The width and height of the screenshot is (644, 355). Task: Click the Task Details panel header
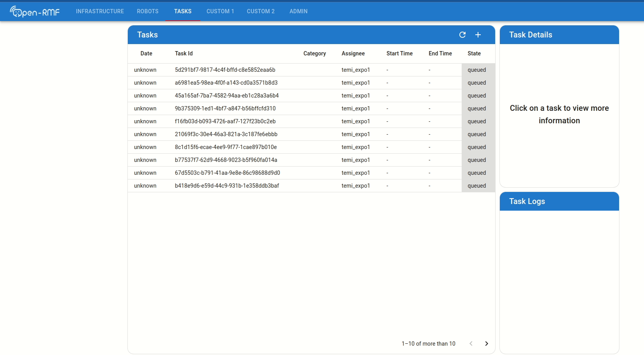(x=559, y=35)
